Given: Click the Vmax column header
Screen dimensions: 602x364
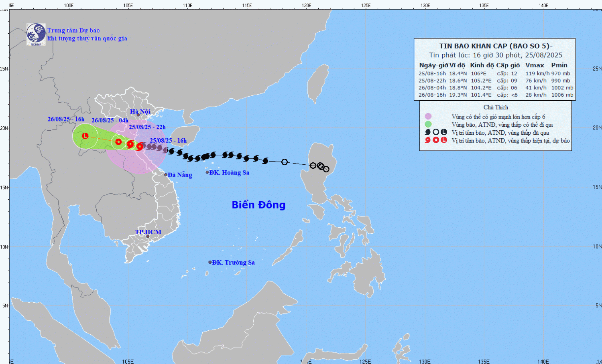Looking at the screenshot, I should (535, 65).
